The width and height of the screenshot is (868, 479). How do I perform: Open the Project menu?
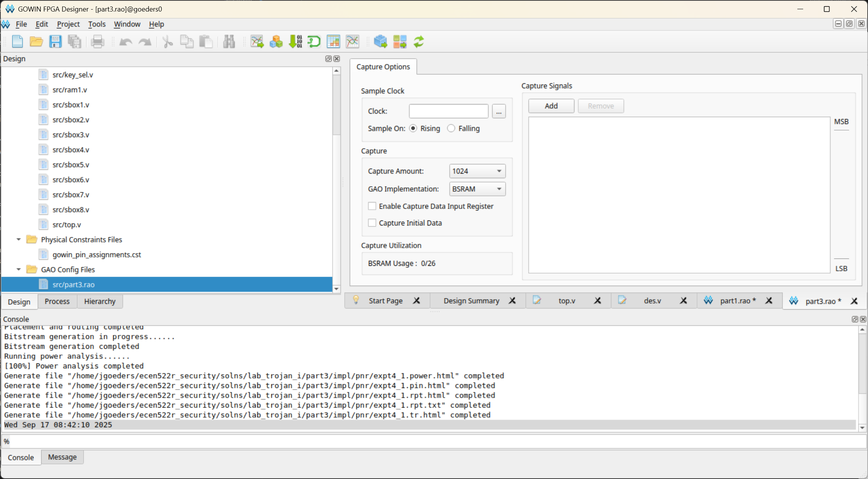[68, 24]
